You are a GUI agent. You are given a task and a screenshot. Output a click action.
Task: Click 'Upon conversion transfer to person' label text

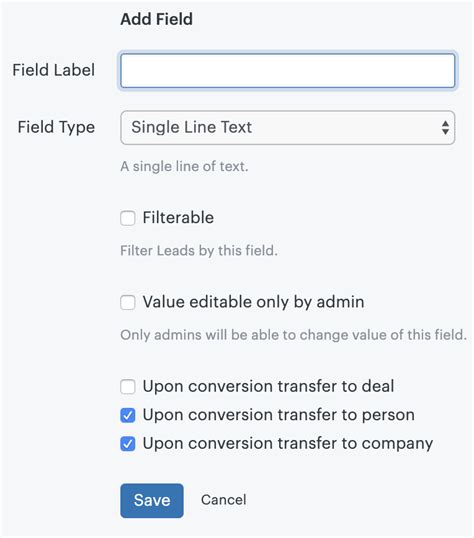click(279, 415)
